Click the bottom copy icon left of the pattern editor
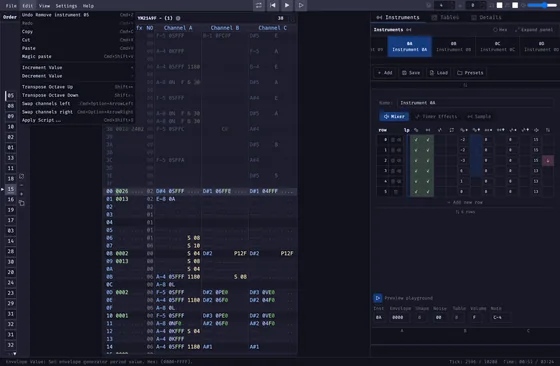Screen dimensions: 560x366 coord(21,203)
